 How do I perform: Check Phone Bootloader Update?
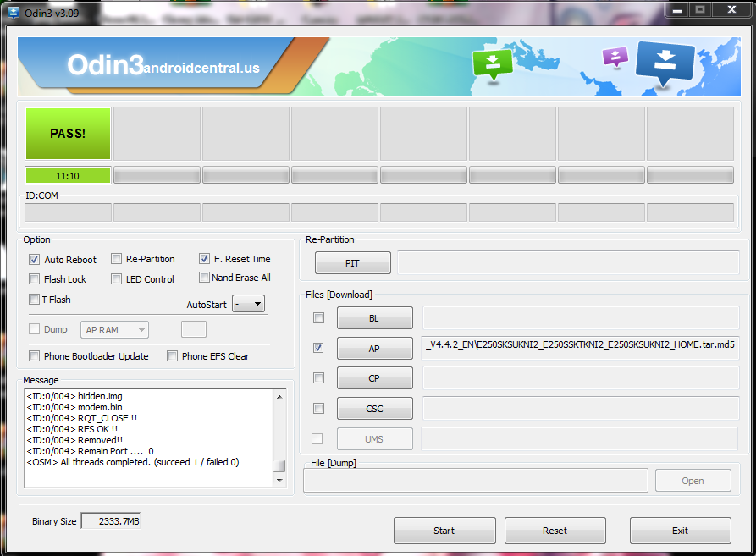[34, 356]
